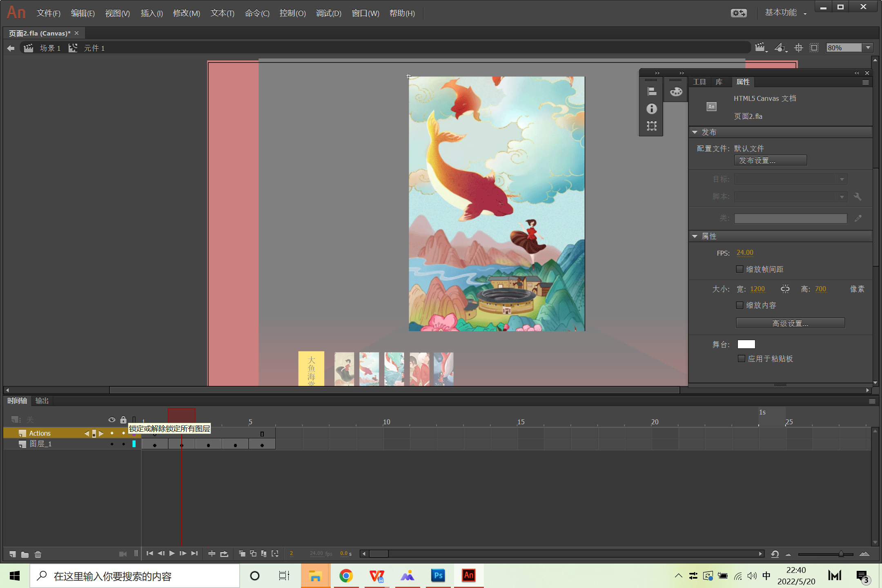Enable the 缩放内容 checkbox
Viewport: 882px width, 588px height.
(739, 305)
